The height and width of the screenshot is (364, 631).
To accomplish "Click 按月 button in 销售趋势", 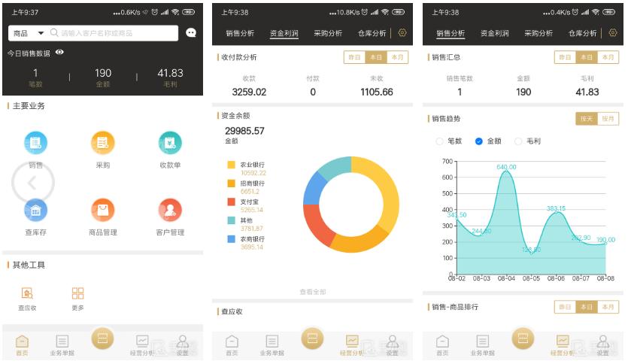I will point(608,119).
